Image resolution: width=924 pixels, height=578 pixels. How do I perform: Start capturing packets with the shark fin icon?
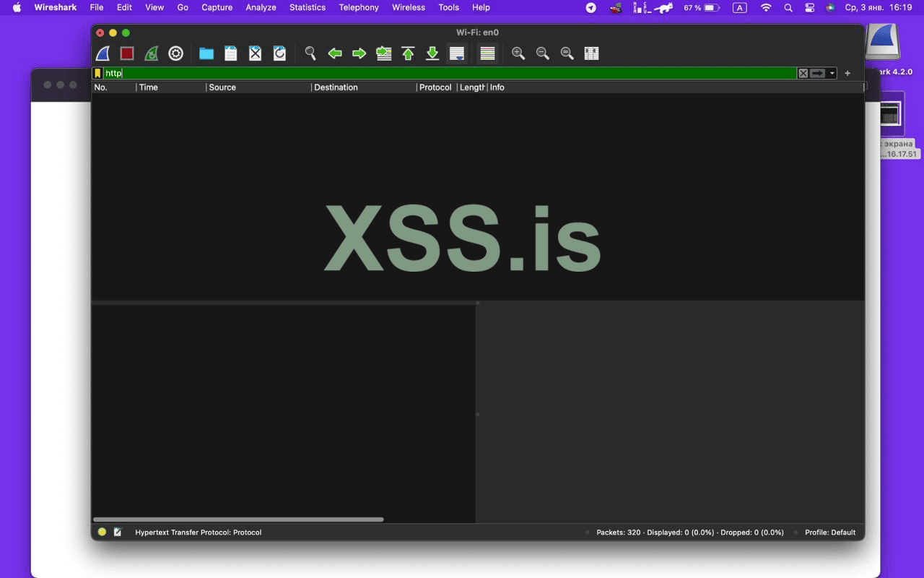103,53
